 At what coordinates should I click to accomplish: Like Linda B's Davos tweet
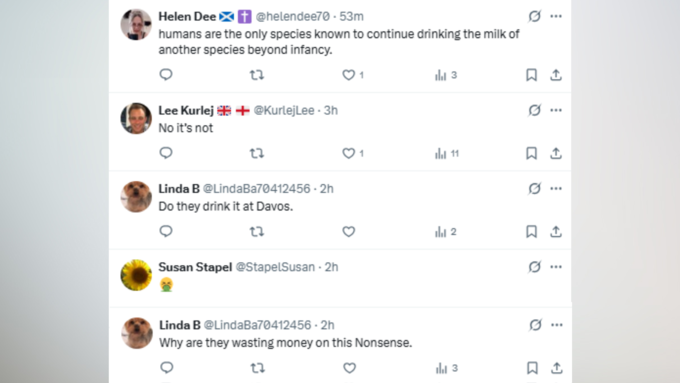pos(349,231)
